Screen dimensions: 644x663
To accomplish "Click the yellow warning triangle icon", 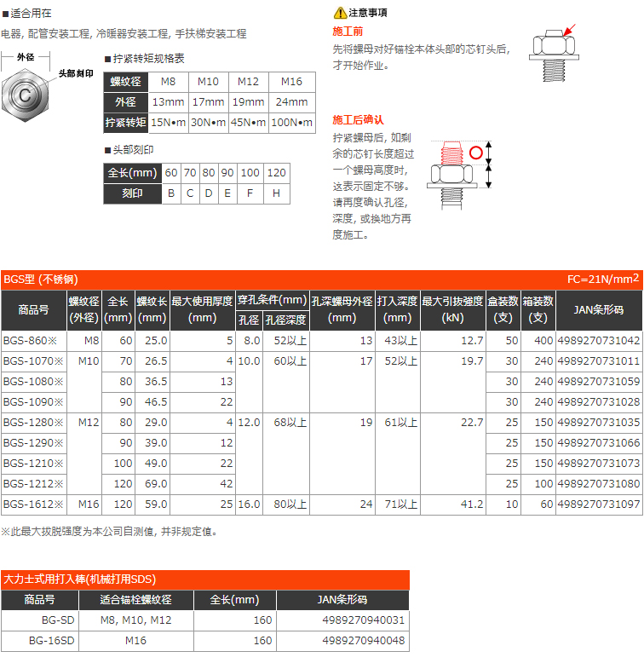I will [340, 13].
